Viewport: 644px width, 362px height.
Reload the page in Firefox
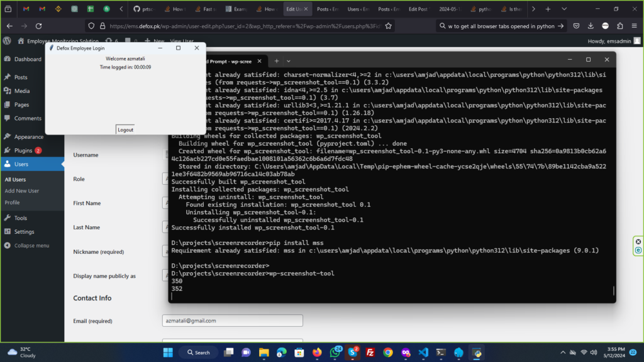point(39,26)
